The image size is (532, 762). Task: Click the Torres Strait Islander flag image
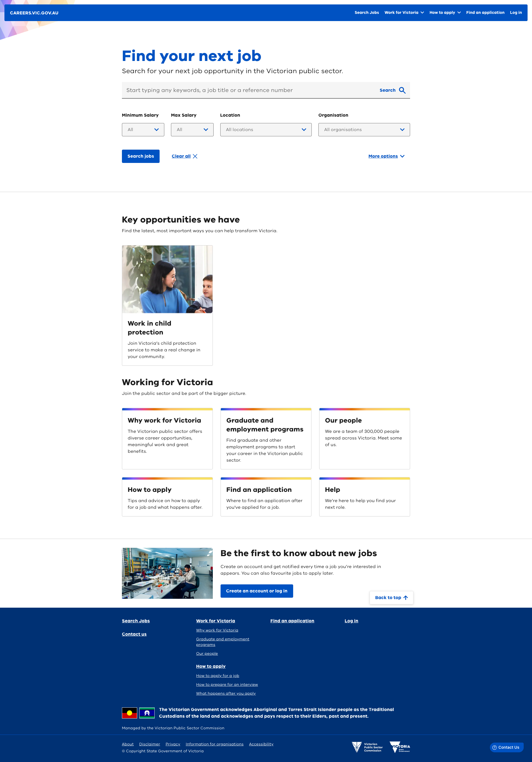point(147,713)
